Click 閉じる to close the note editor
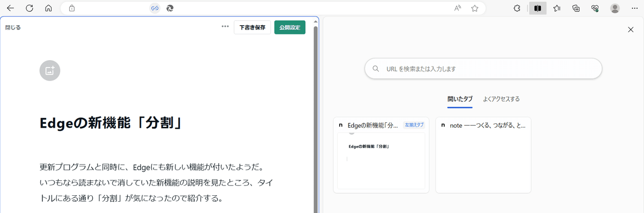644x213 pixels. 13,27
